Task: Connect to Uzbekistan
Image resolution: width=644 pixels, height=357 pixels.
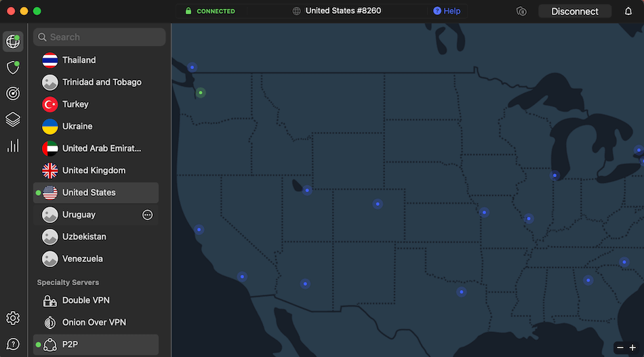Action: click(x=96, y=237)
